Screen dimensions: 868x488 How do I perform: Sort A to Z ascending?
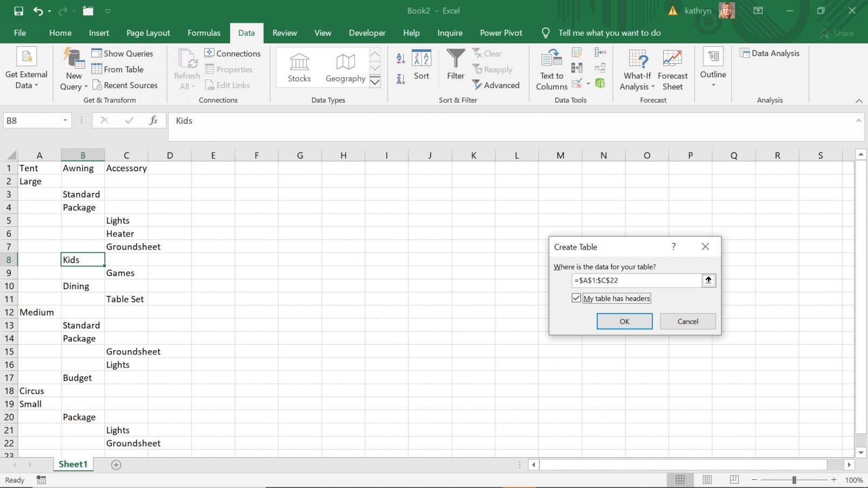coord(400,58)
